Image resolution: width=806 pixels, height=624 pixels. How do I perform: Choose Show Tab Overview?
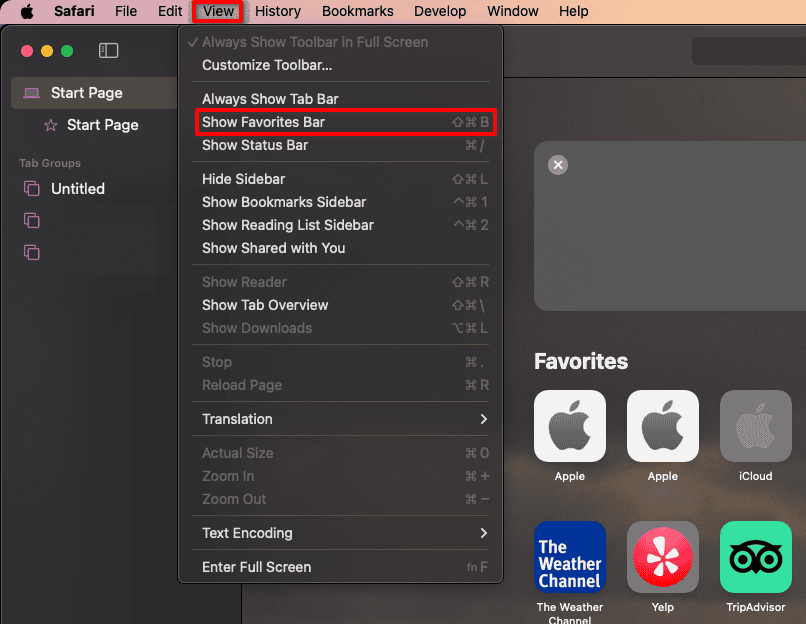coord(340,305)
